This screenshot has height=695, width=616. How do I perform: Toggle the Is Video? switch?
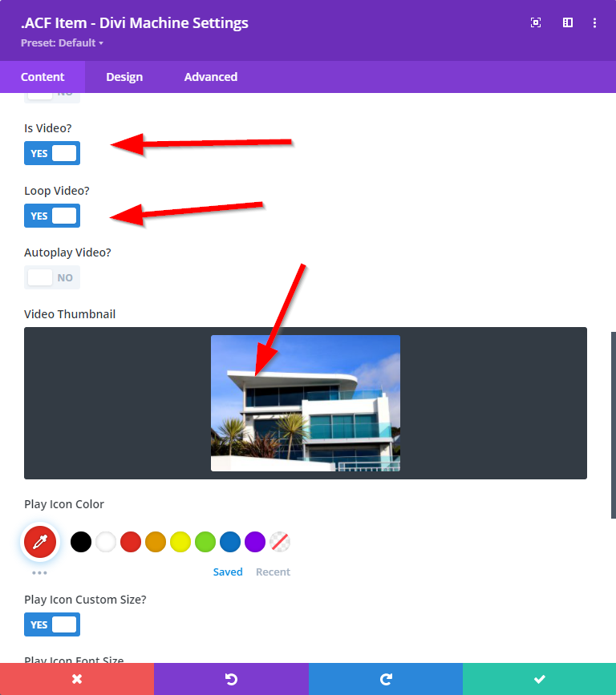52,153
